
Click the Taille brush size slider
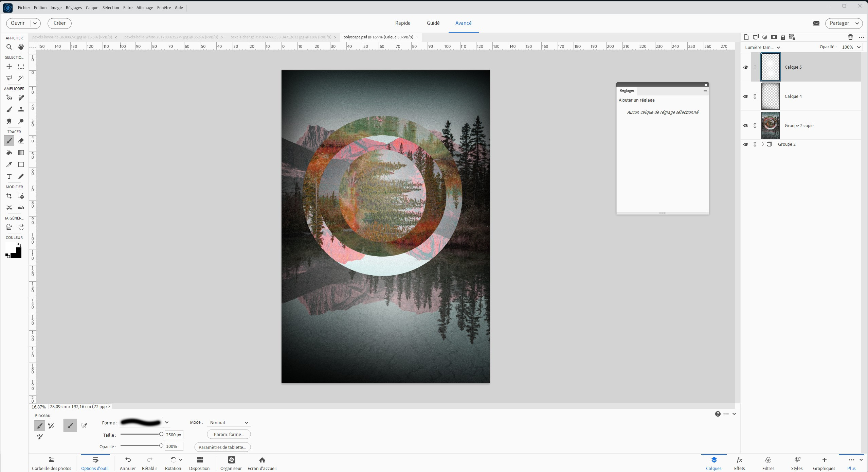[141, 434]
